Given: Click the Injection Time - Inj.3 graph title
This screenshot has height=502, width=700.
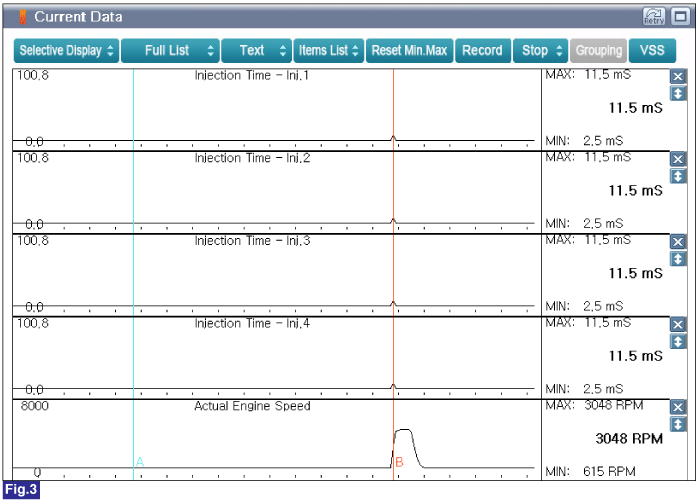Looking at the screenshot, I should point(252,240).
